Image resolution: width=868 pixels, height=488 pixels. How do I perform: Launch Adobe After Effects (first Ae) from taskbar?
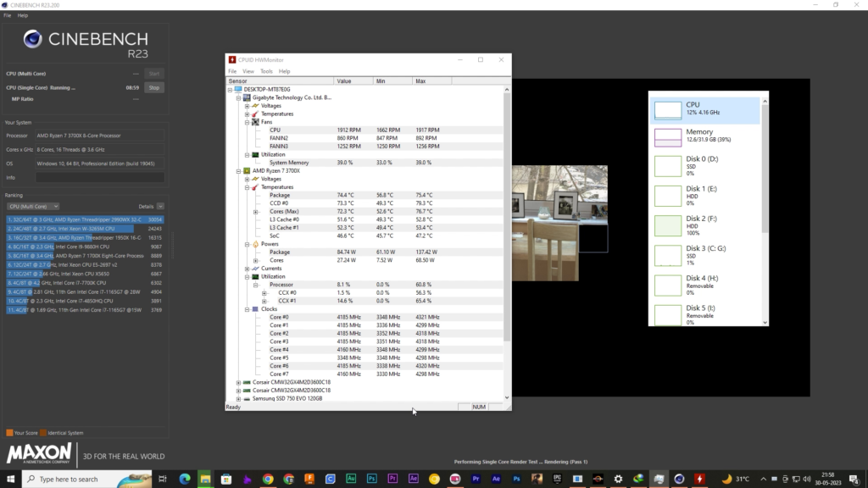click(x=414, y=480)
